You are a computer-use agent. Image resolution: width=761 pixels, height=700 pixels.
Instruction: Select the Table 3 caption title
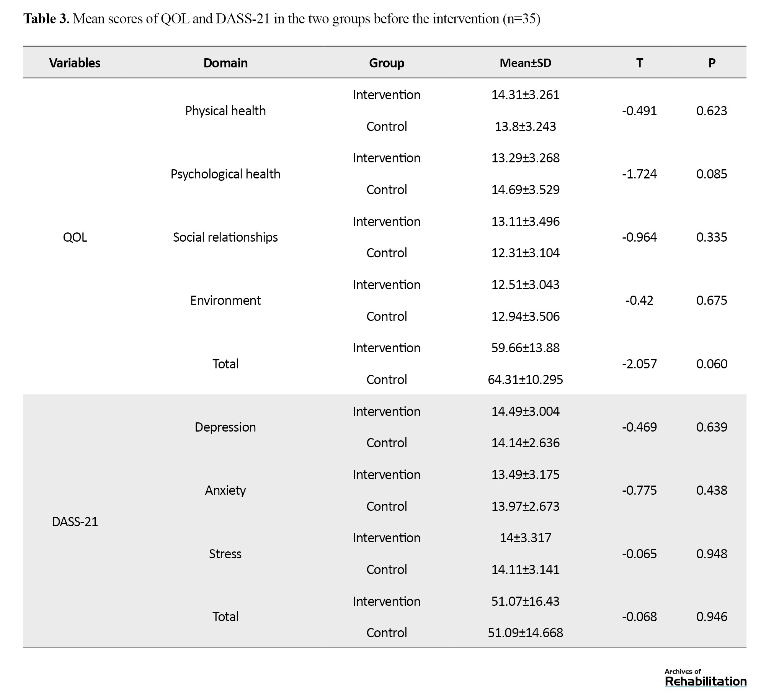(x=281, y=18)
